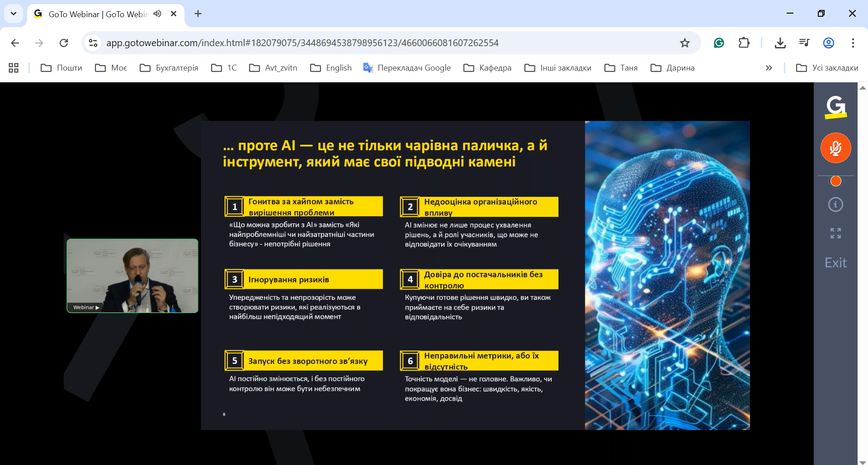Open browser Downloads icon
Viewport: 868px width, 465px height.
pyautogui.click(x=780, y=43)
